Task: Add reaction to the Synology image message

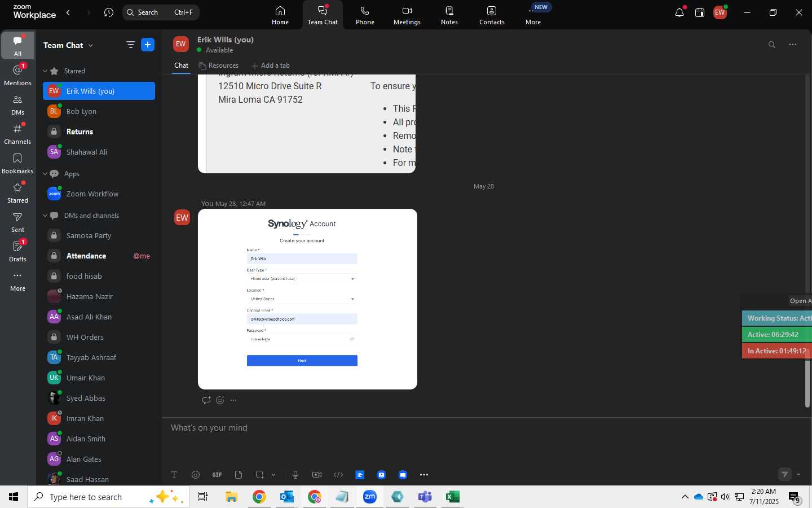Action: click(220, 400)
